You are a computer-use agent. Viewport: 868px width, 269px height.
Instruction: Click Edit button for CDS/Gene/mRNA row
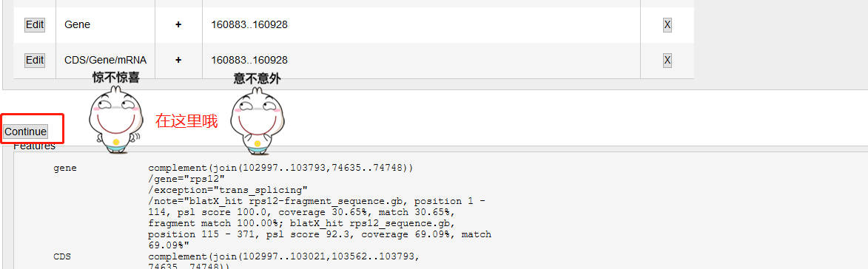pyautogui.click(x=34, y=60)
